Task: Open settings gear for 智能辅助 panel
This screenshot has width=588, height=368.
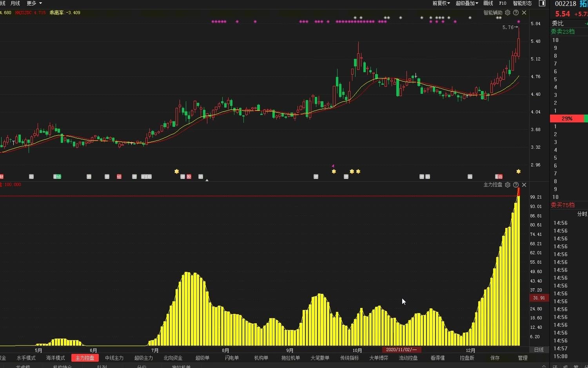Action: point(508,13)
